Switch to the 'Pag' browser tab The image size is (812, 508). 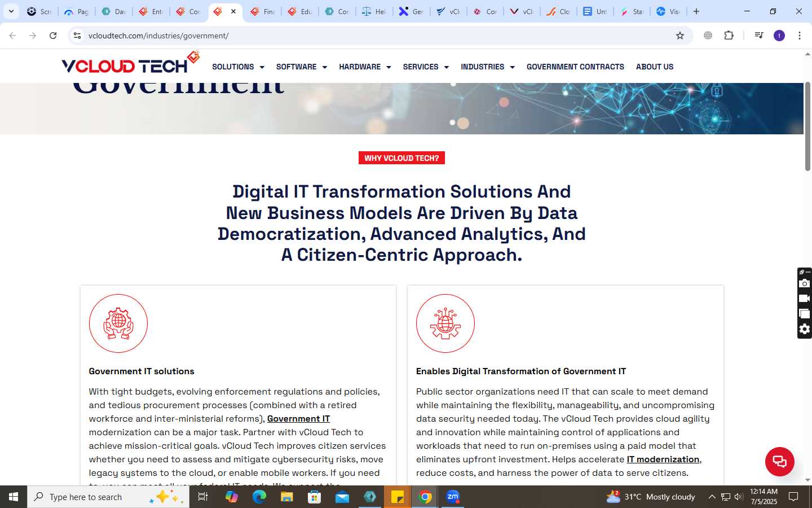coord(77,11)
